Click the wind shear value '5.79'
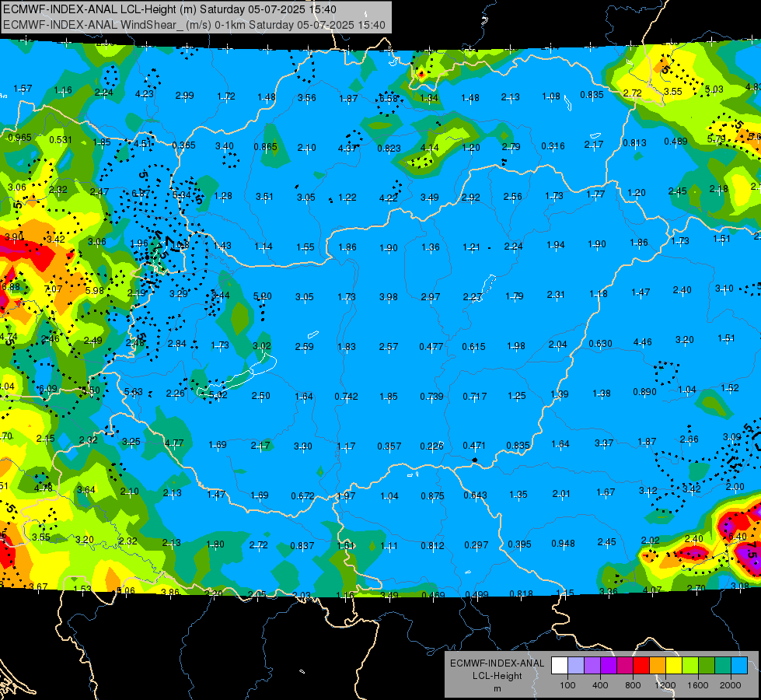 tap(717, 139)
